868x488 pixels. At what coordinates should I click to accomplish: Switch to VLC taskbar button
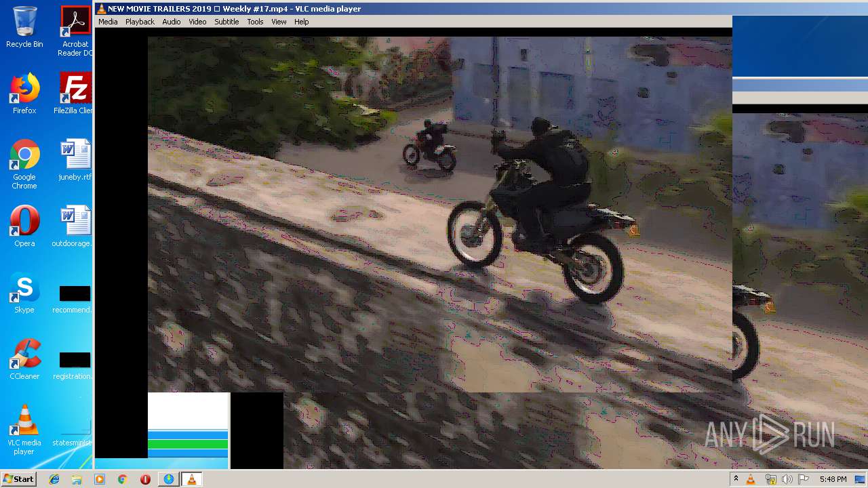tap(192, 479)
